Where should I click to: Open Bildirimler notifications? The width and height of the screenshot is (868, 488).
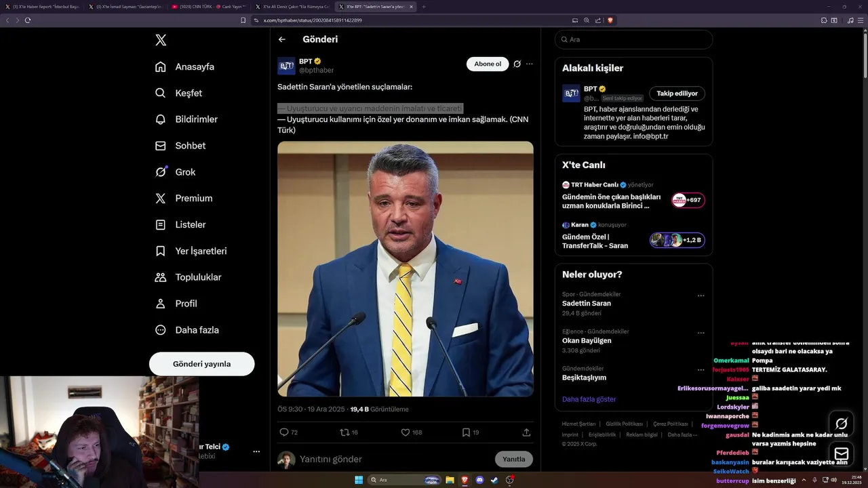click(x=186, y=119)
